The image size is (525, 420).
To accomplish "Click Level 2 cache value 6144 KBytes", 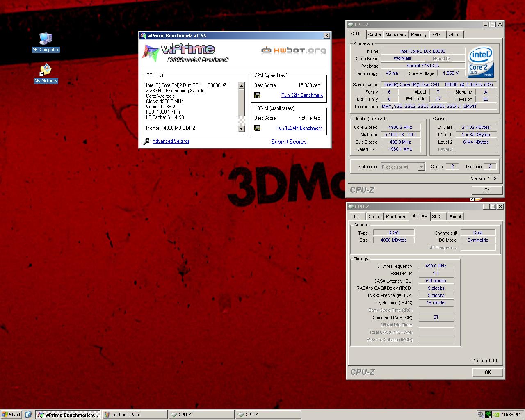I will (x=476, y=142).
